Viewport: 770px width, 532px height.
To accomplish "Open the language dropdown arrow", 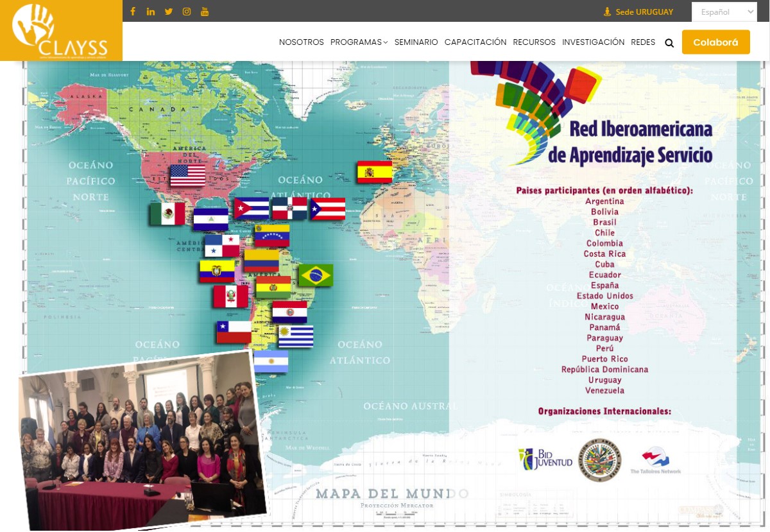I will coord(749,12).
